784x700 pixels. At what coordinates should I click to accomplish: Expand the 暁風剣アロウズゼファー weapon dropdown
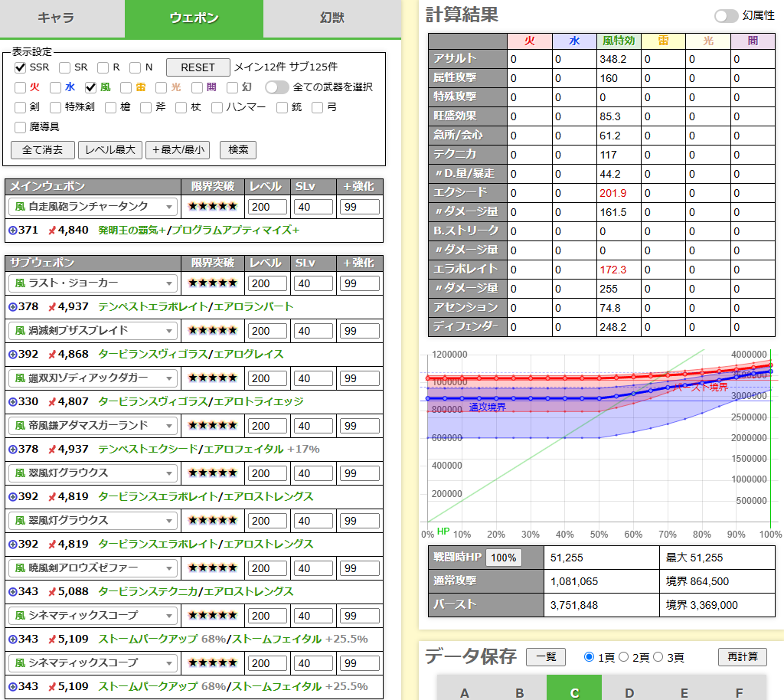tap(93, 568)
